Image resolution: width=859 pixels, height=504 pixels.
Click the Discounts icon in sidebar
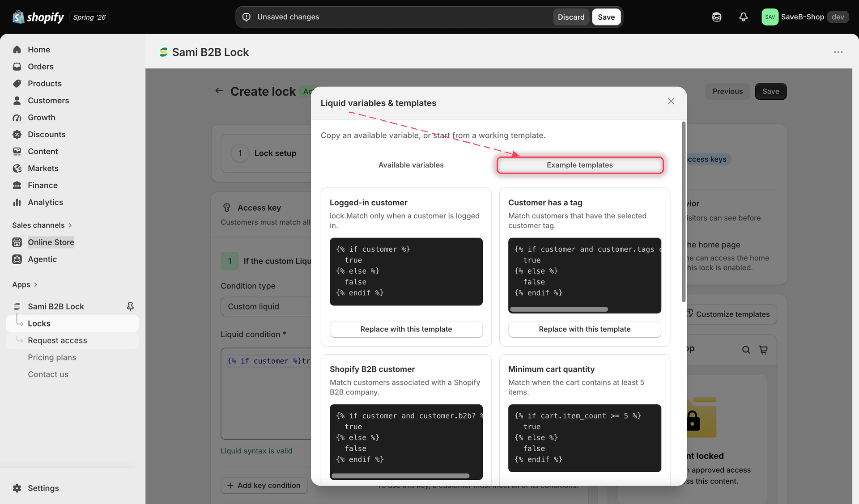pyautogui.click(x=17, y=135)
